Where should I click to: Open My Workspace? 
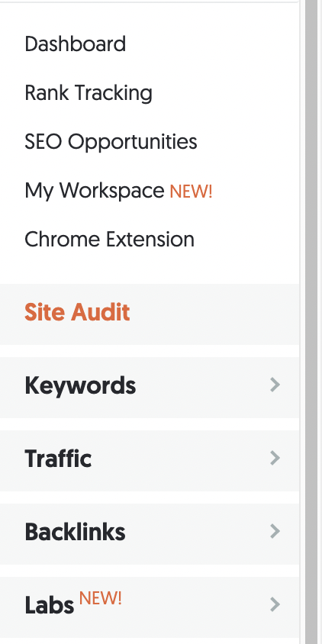95,191
